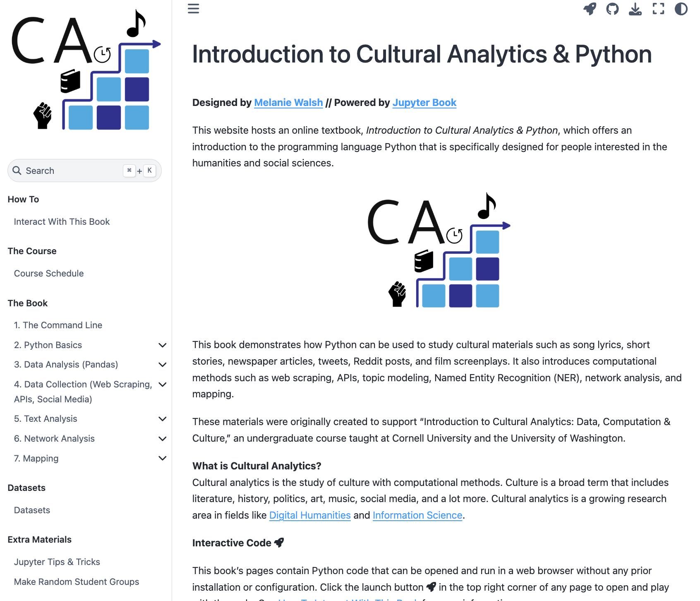
Task: Open the Digital Humanities link
Action: coord(310,515)
